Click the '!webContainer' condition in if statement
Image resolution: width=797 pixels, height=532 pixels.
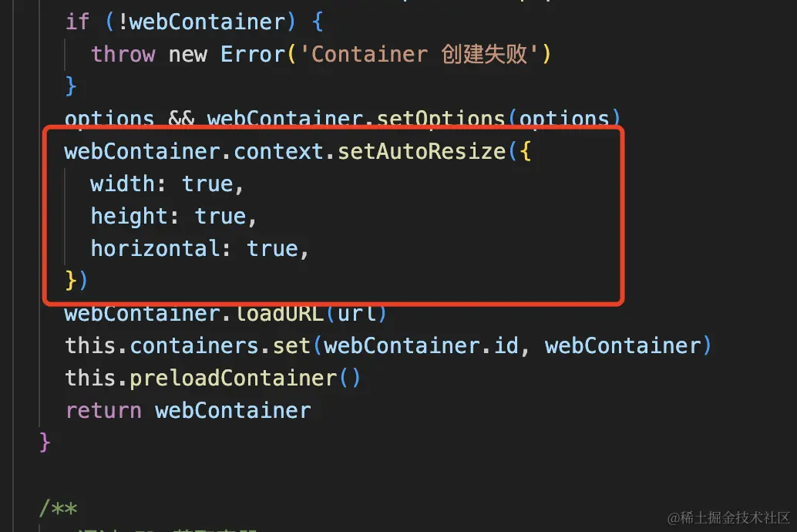(200, 22)
